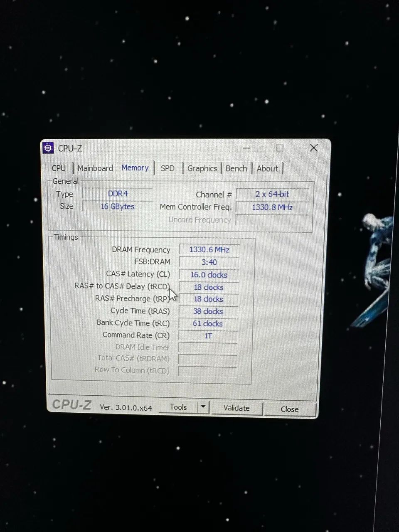Click the Bank Cycle Time (tRC) label

click(133, 323)
